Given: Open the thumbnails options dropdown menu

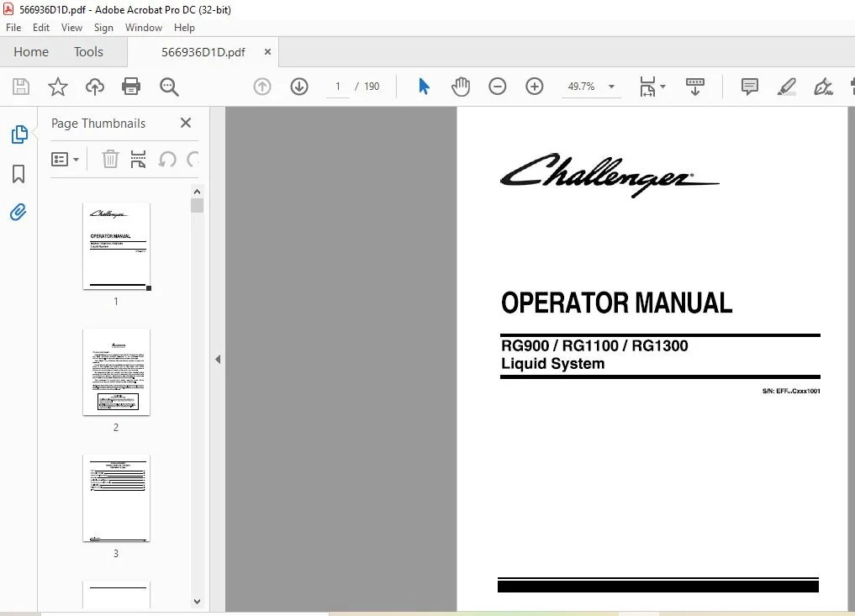Looking at the screenshot, I should coord(65,159).
